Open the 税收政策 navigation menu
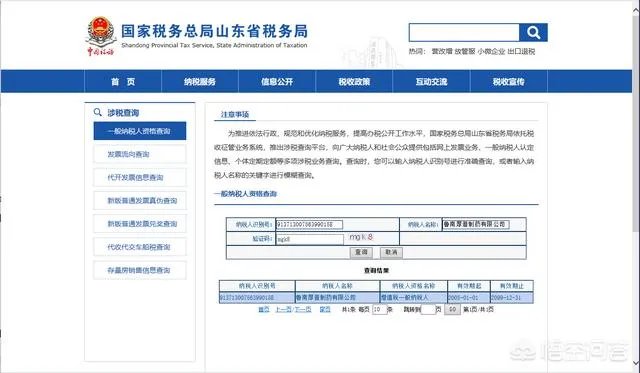 354,82
